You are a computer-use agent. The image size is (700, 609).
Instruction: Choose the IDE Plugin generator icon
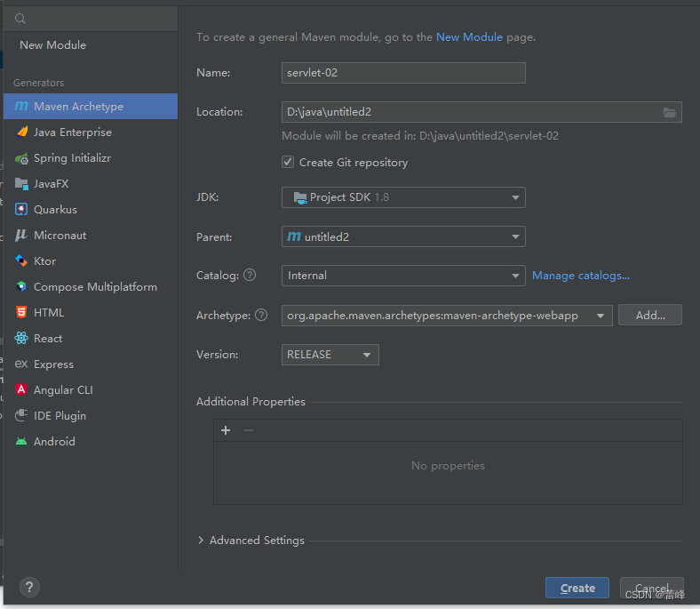coord(21,415)
